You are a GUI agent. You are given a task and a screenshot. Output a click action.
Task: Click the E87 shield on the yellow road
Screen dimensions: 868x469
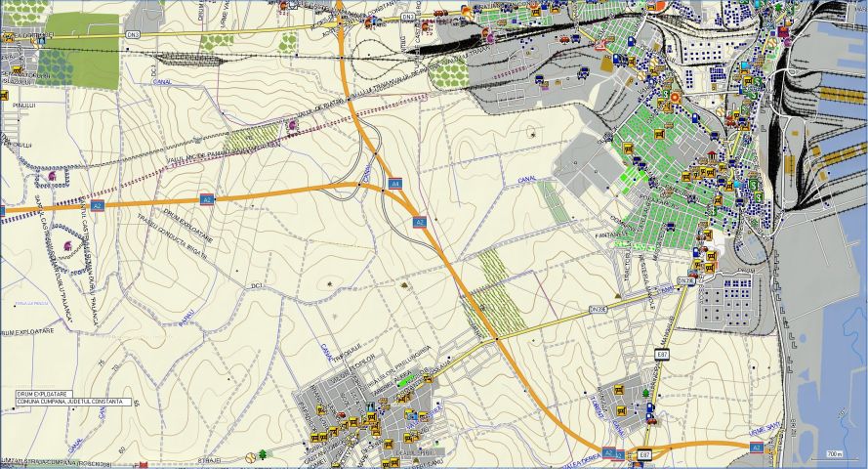click(661, 353)
